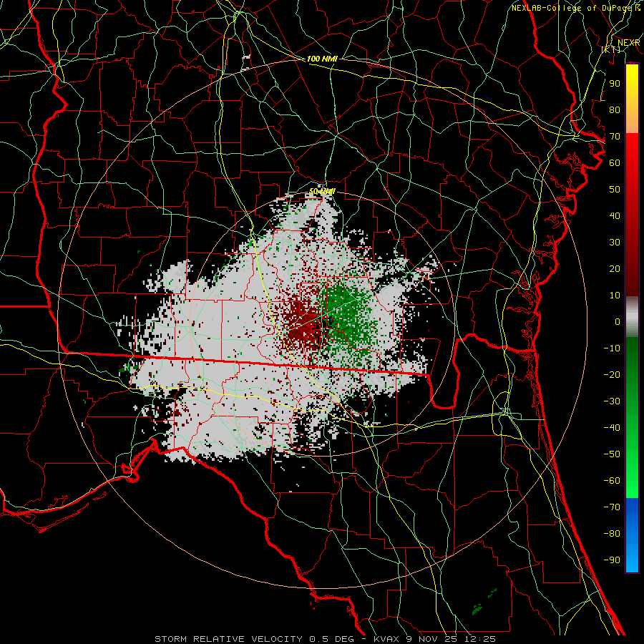
Task: Click the "KVAX" station ID in caption
Action: coord(386,639)
